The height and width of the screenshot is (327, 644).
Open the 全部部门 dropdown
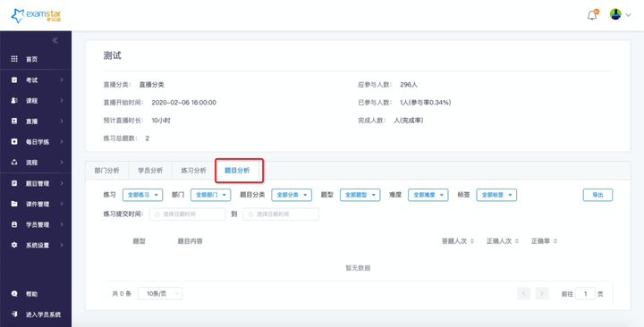coord(211,195)
